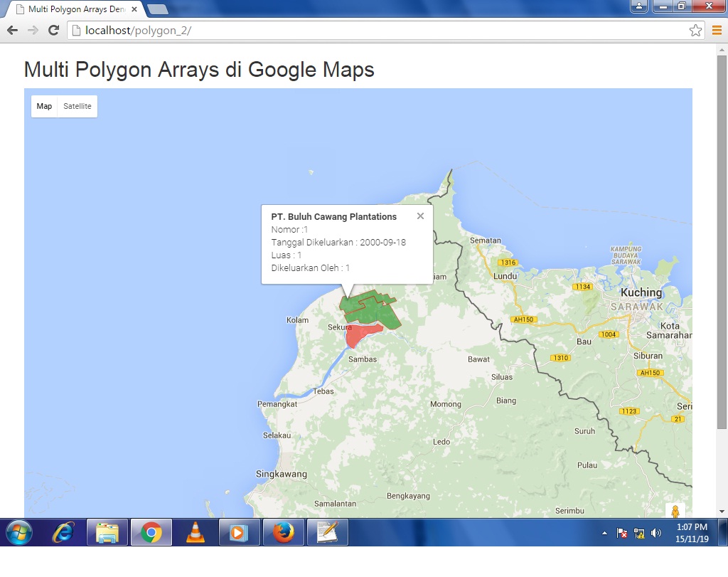Click the 'Tanggal Dikeluarkan : 2000-09-18' line
728x577 pixels.
[338, 242]
